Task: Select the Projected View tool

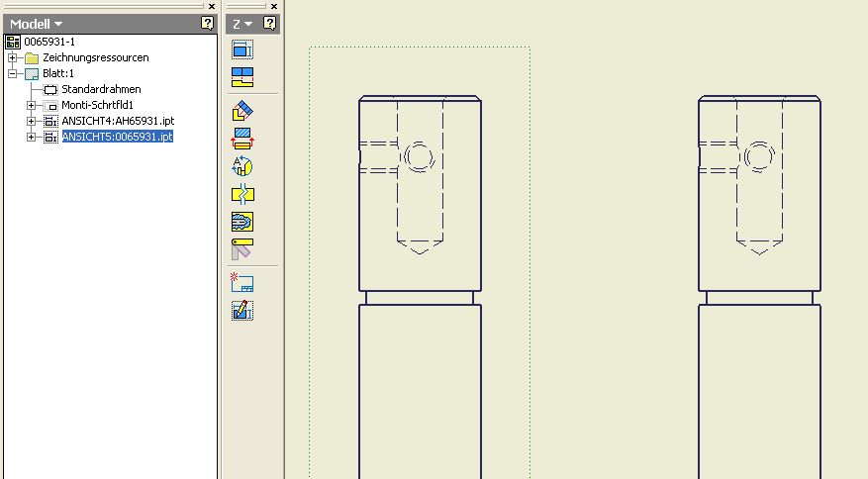Action: (242, 77)
